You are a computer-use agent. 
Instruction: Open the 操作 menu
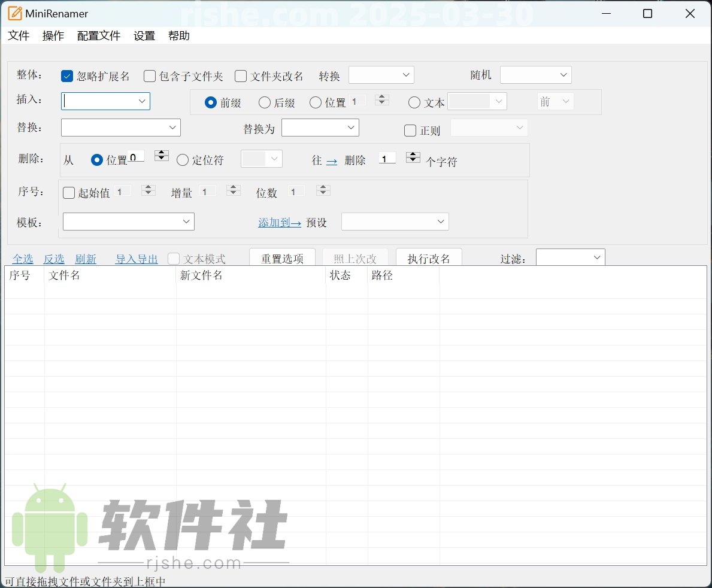[x=53, y=35]
